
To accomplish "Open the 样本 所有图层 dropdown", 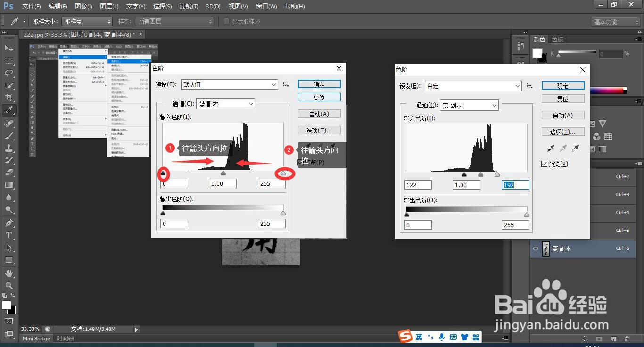I will tap(174, 21).
